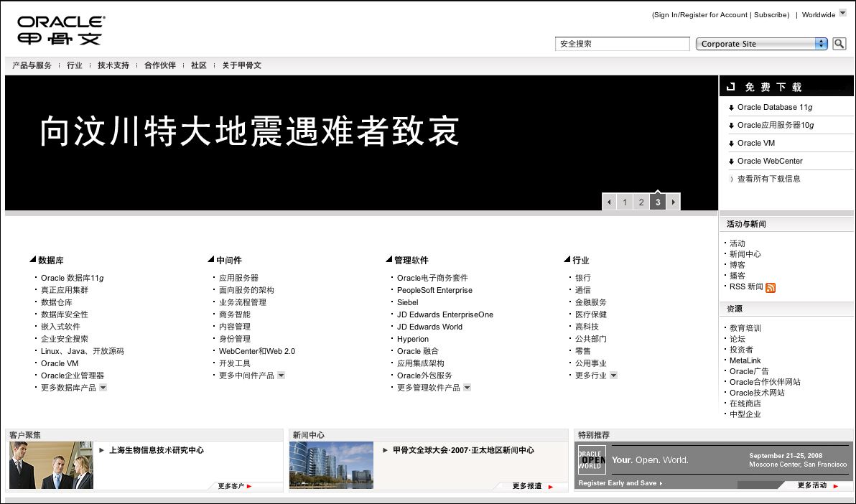Open 教育培训 resource link
The height and width of the screenshot is (504, 856).
pyautogui.click(x=745, y=328)
